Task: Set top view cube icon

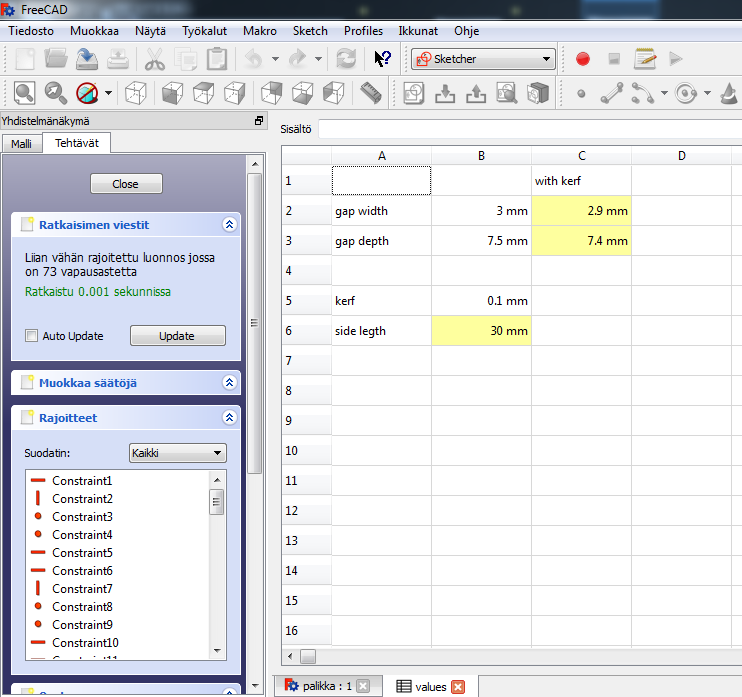Action: (204, 93)
